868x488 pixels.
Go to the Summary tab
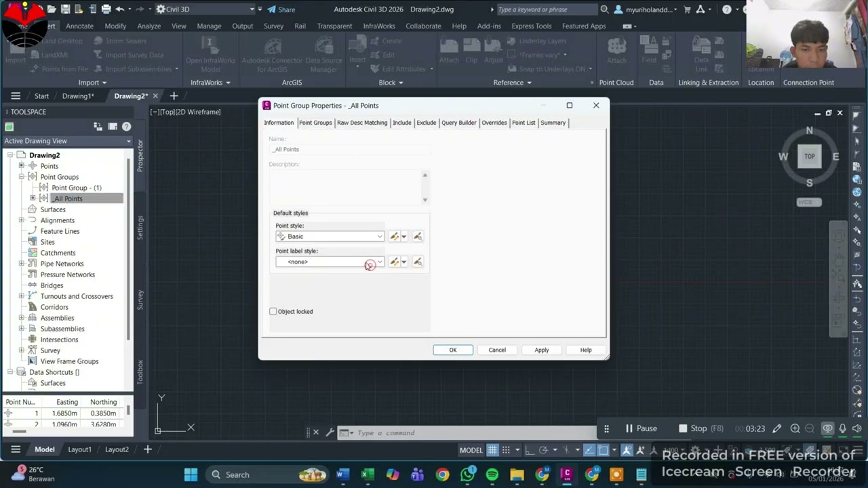pyautogui.click(x=553, y=123)
